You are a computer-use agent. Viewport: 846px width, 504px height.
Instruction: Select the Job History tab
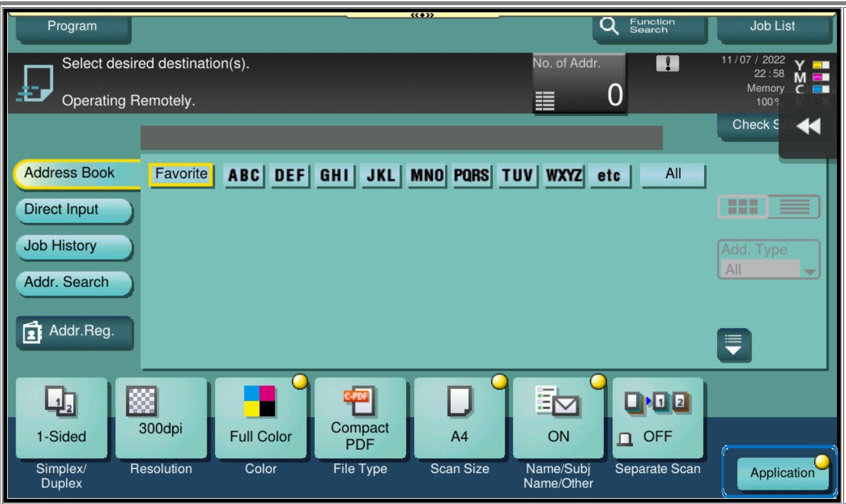73,246
